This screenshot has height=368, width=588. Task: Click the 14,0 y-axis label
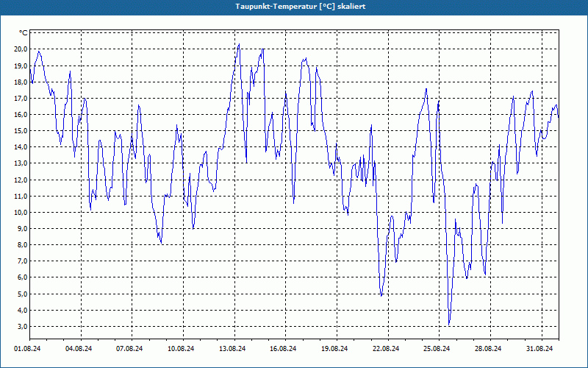[x=21, y=147]
